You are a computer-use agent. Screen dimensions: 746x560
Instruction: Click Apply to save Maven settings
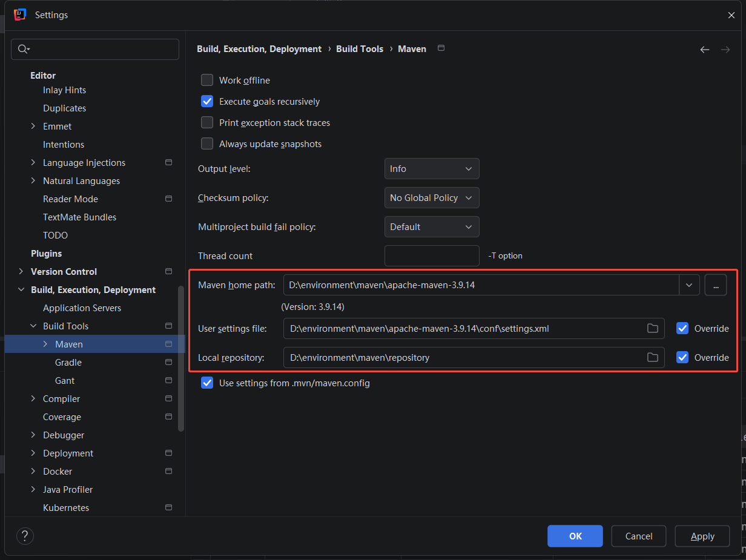pos(702,536)
